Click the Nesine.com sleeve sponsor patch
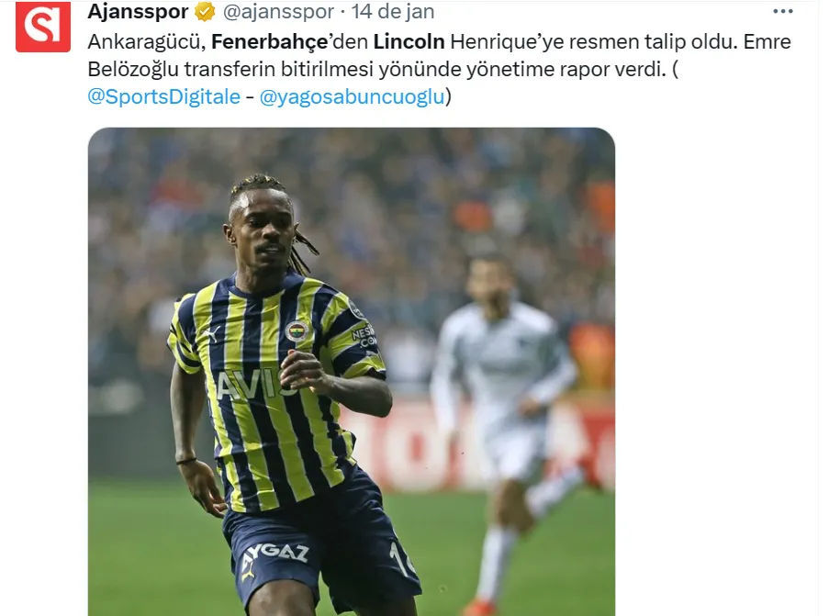 [364, 335]
